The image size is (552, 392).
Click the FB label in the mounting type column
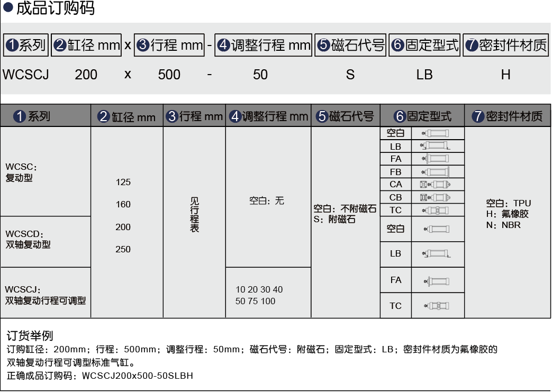[396, 172]
